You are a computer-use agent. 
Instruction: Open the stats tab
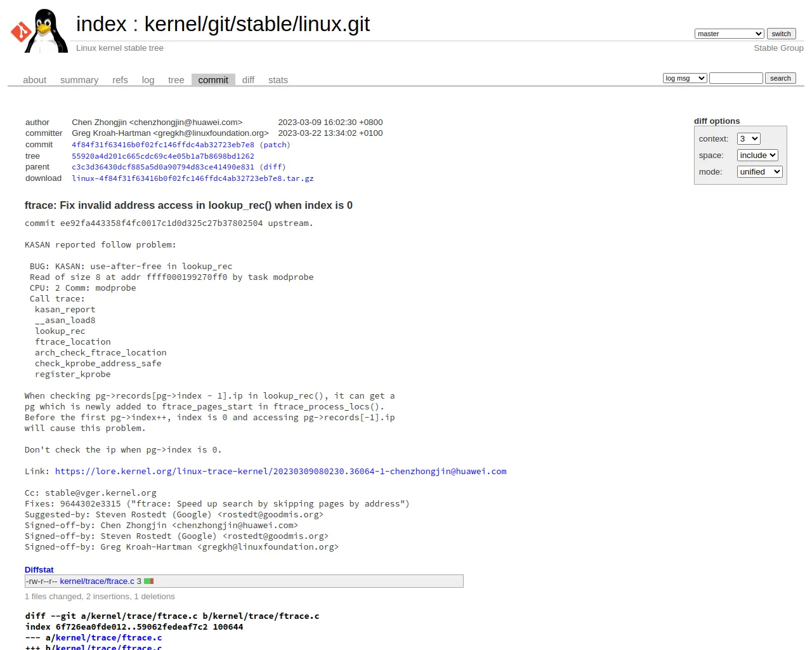[278, 80]
